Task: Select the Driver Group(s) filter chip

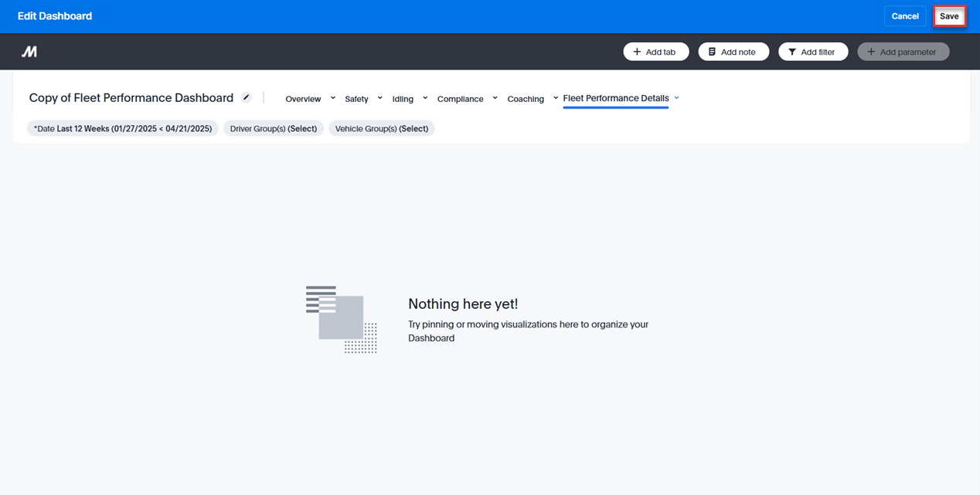Action: click(x=274, y=129)
